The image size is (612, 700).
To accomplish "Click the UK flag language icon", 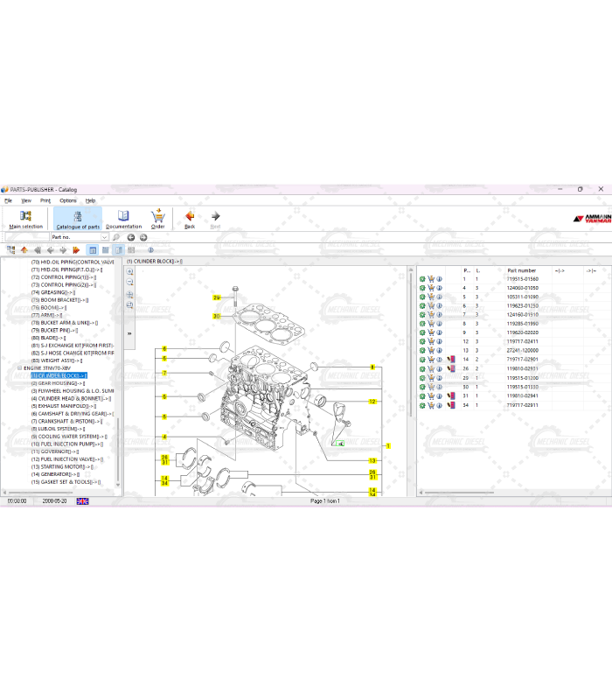I will [x=82, y=501].
